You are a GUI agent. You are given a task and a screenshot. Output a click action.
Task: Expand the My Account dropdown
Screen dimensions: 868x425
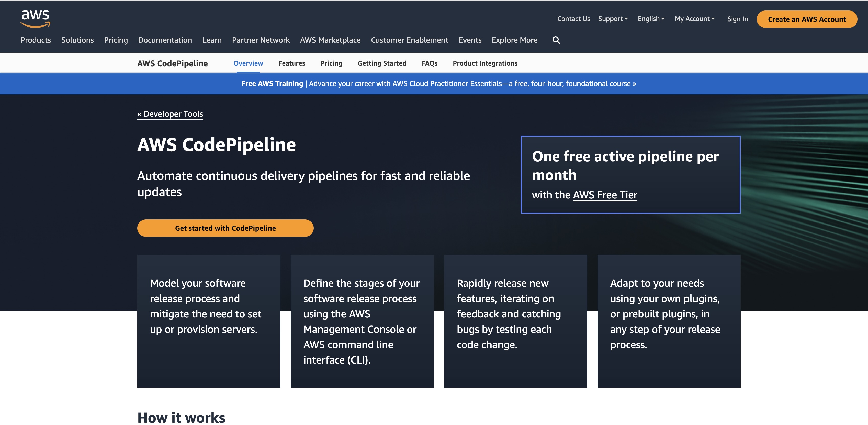point(694,18)
